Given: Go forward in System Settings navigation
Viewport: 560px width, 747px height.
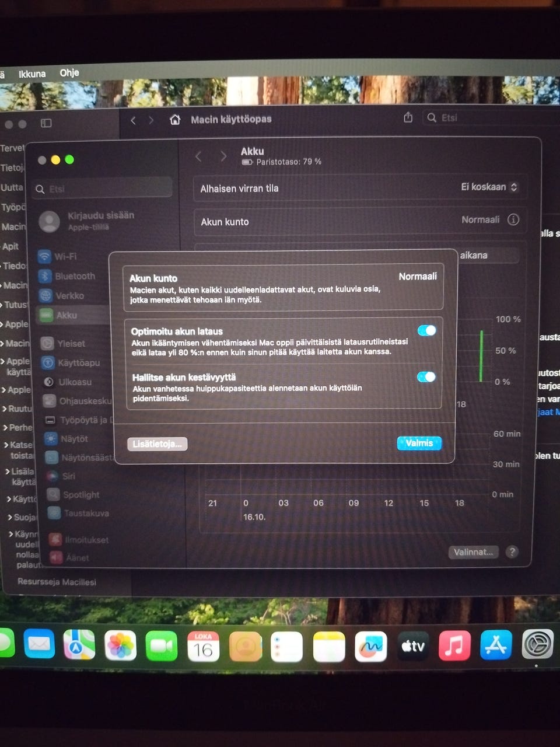Looking at the screenshot, I should click(x=223, y=156).
